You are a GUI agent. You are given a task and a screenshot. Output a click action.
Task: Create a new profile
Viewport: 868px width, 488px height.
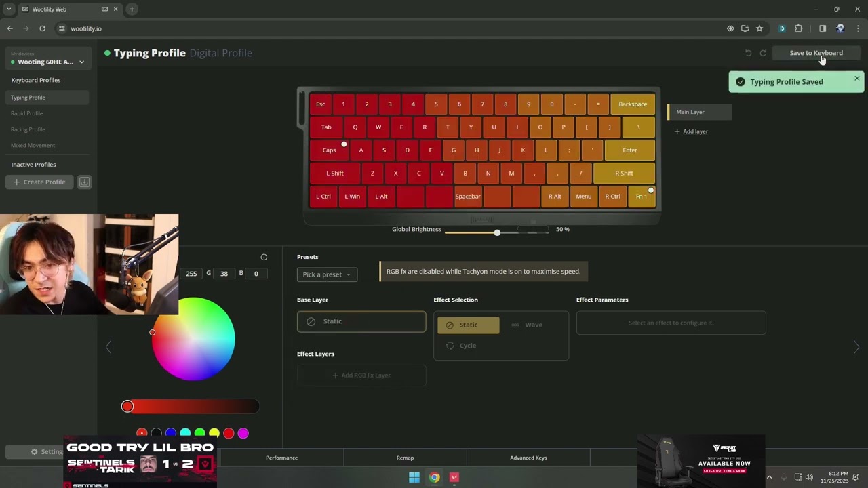(x=39, y=182)
